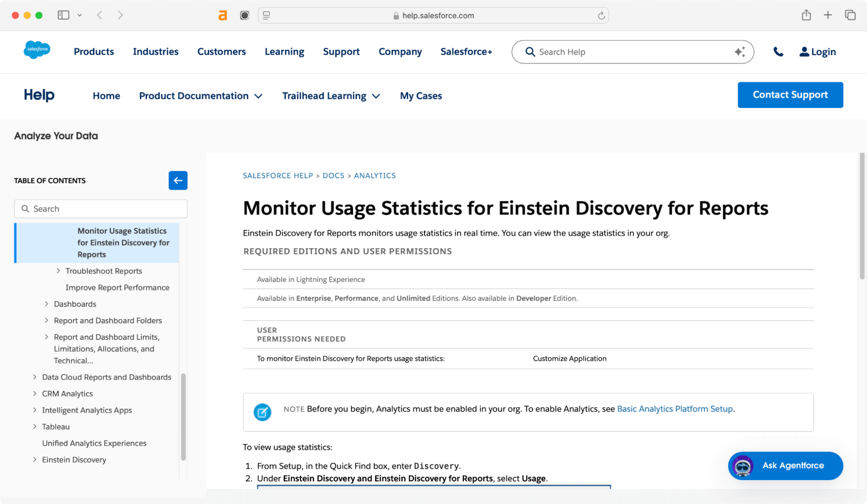The width and height of the screenshot is (867, 504).
Task: Click the Contact Support button
Action: [790, 95]
